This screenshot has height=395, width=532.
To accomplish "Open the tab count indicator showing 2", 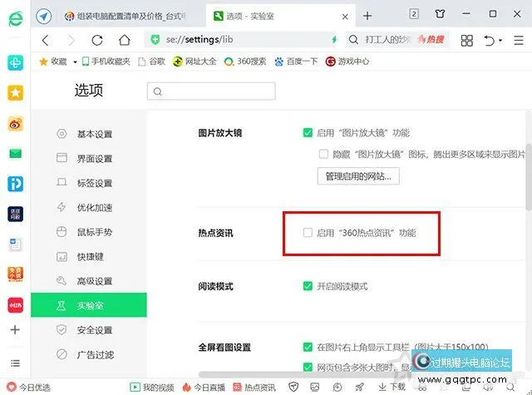I will pyautogui.click(x=414, y=14).
